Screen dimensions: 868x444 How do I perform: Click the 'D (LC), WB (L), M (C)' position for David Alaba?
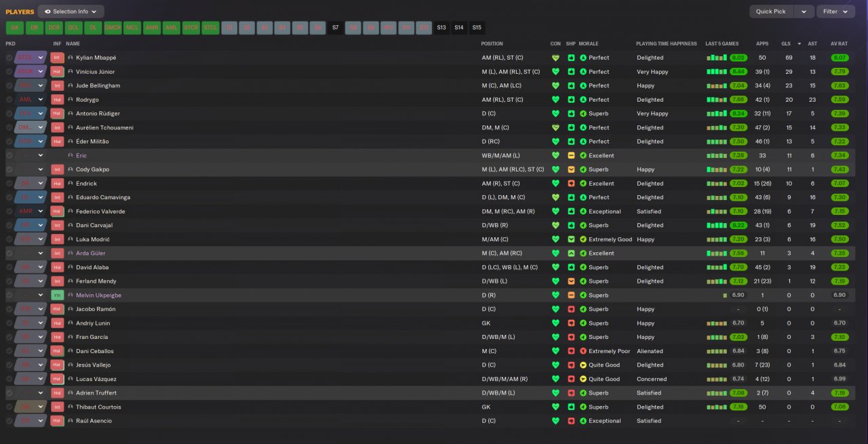pyautogui.click(x=511, y=268)
